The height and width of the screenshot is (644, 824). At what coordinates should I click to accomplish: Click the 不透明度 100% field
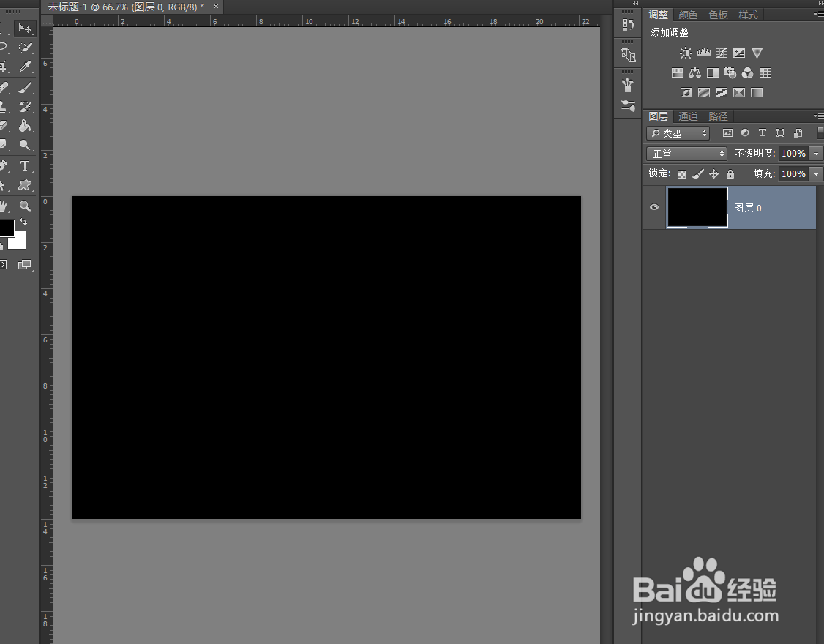pos(793,154)
